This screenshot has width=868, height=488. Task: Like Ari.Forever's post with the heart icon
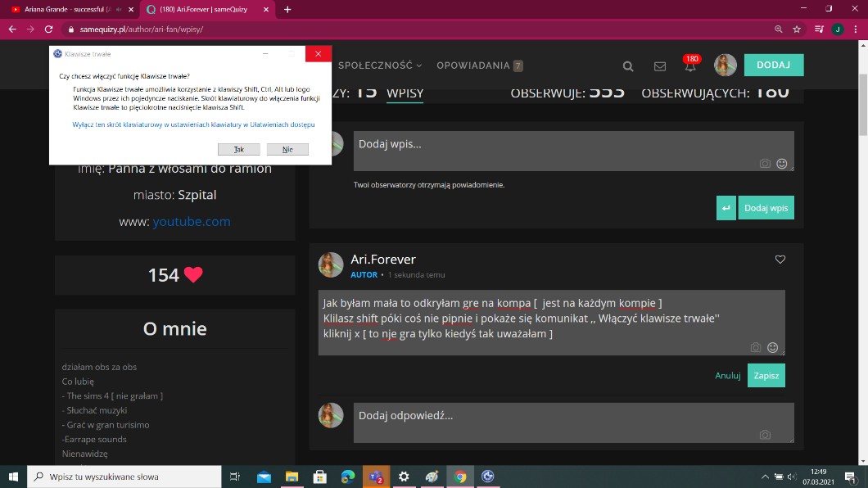[x=780, y=260]
